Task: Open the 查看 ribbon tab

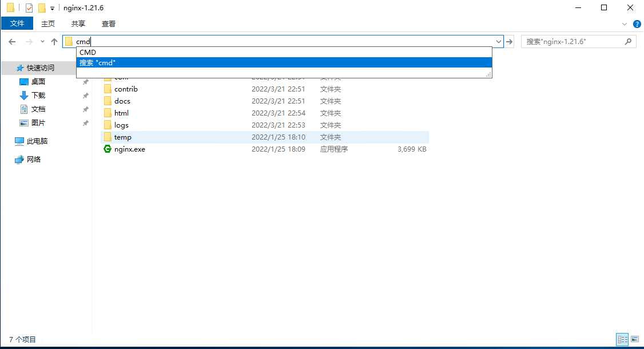Action: click(109, 23)
